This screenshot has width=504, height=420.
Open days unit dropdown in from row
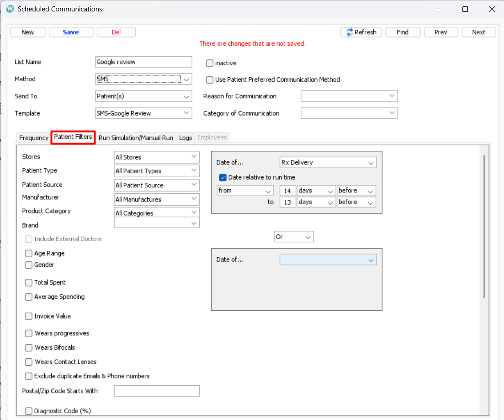[x=316, y=191]
